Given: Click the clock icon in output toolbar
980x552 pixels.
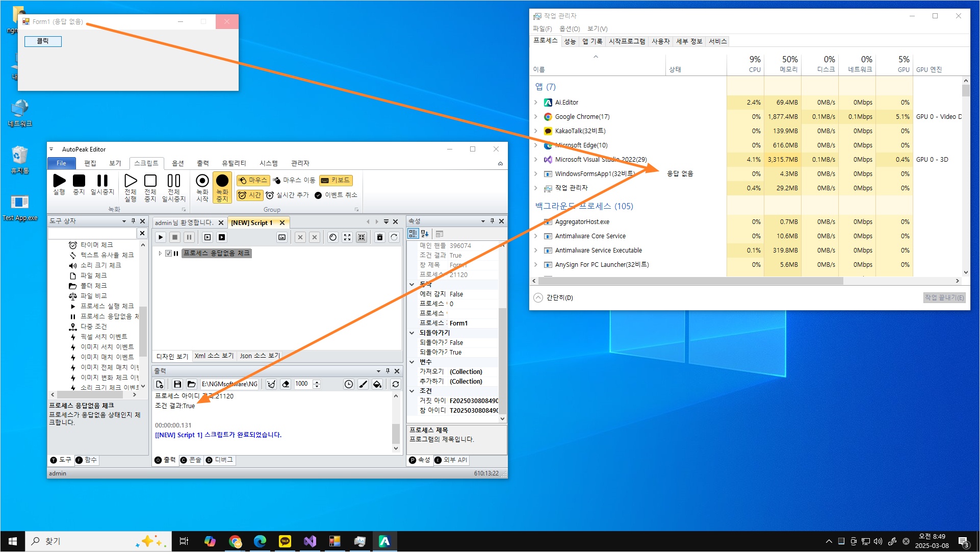Looking at the screenshot, I should pos(348,384).
